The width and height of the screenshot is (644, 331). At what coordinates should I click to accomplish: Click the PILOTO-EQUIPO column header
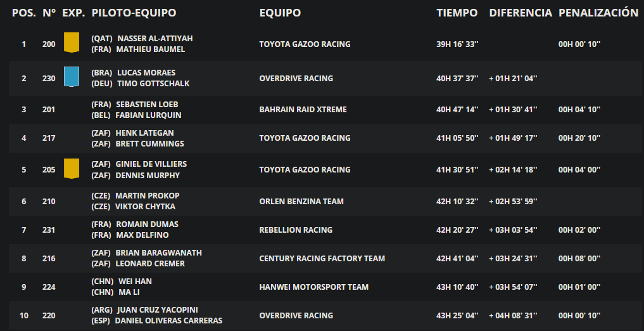tap(134, 13)
